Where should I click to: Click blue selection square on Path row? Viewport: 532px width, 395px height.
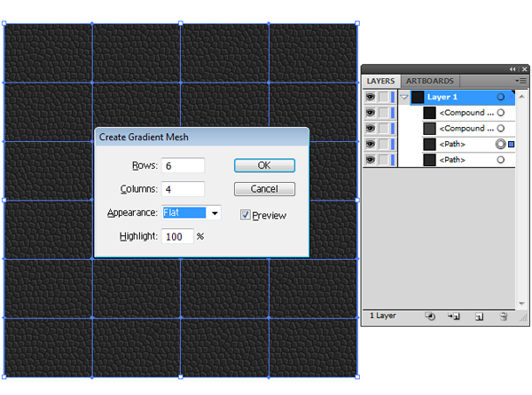pyautogui.click(x=512, y=145)
